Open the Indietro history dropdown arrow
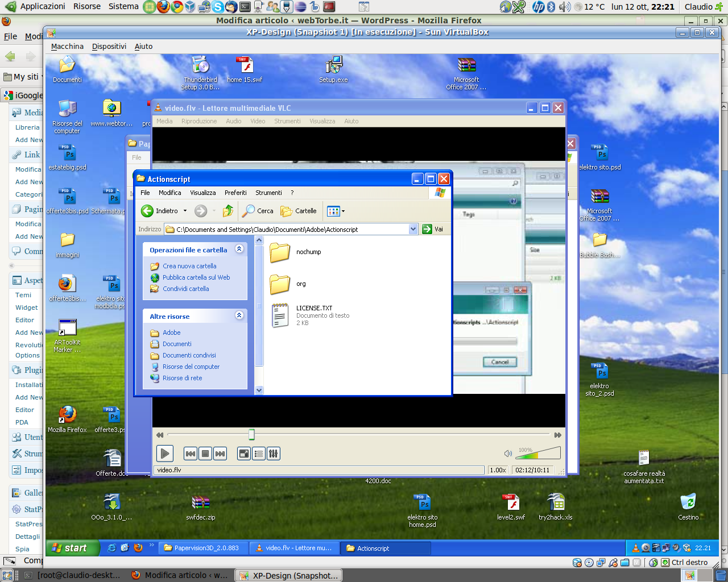This screenshot has width=728, height=582. [185, 211]
